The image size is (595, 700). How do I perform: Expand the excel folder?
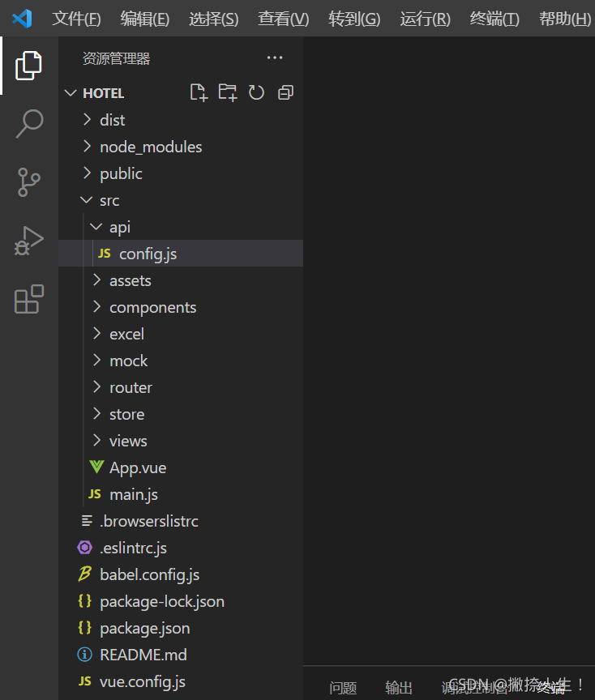tap(96, 334)
